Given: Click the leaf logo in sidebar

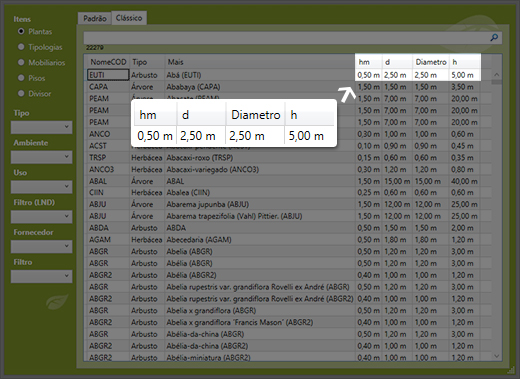Looking at the screenshot, I should (x=57, y=302).
